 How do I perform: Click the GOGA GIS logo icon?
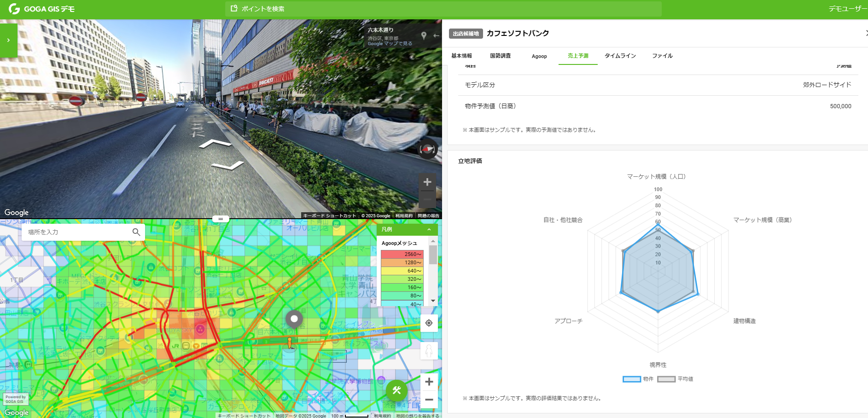(x=14, y=9)
